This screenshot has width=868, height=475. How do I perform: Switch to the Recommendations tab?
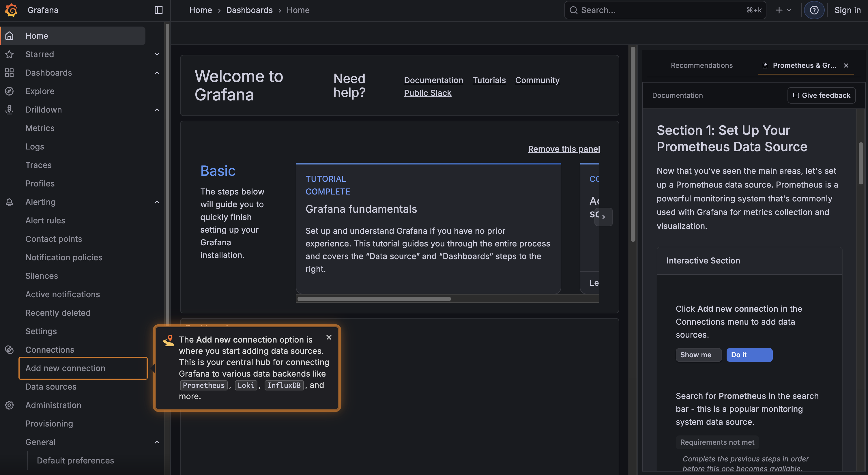701,65
